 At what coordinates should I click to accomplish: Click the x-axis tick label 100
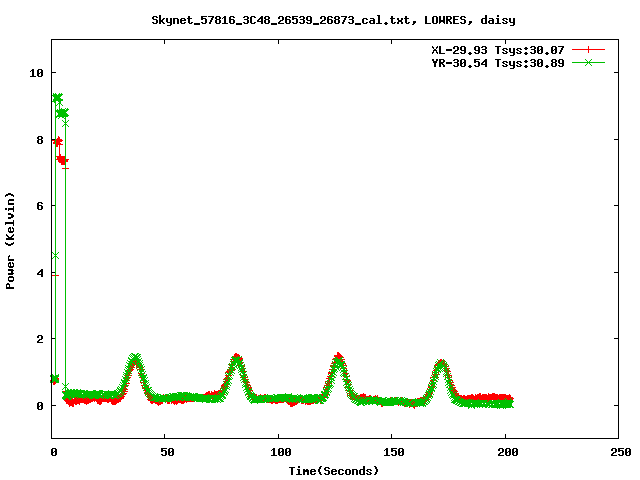tap(281, 452)
